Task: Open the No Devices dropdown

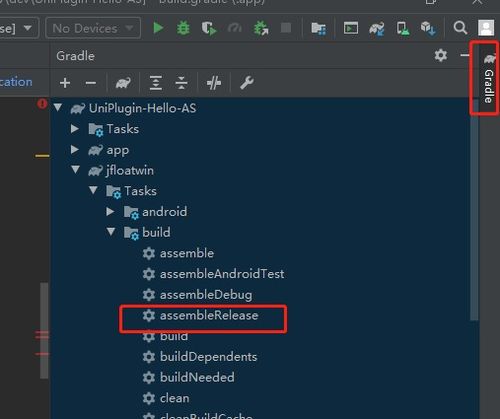Action: pyautogui.click(x=93, y=28)
